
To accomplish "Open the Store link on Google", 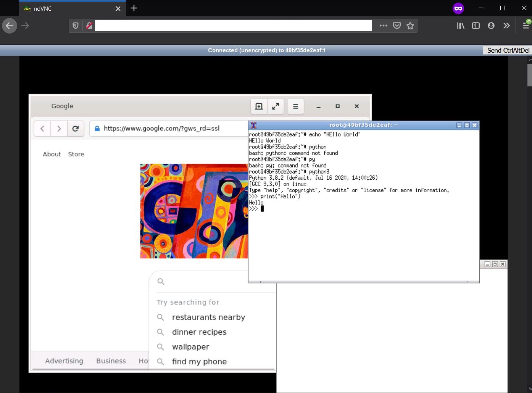I will pyautogui.click(x=76, y=154).
